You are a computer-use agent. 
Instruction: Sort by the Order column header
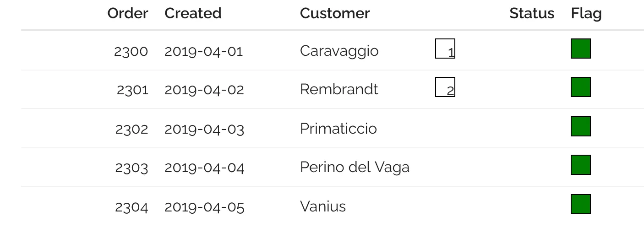click(x=127, y=13)
